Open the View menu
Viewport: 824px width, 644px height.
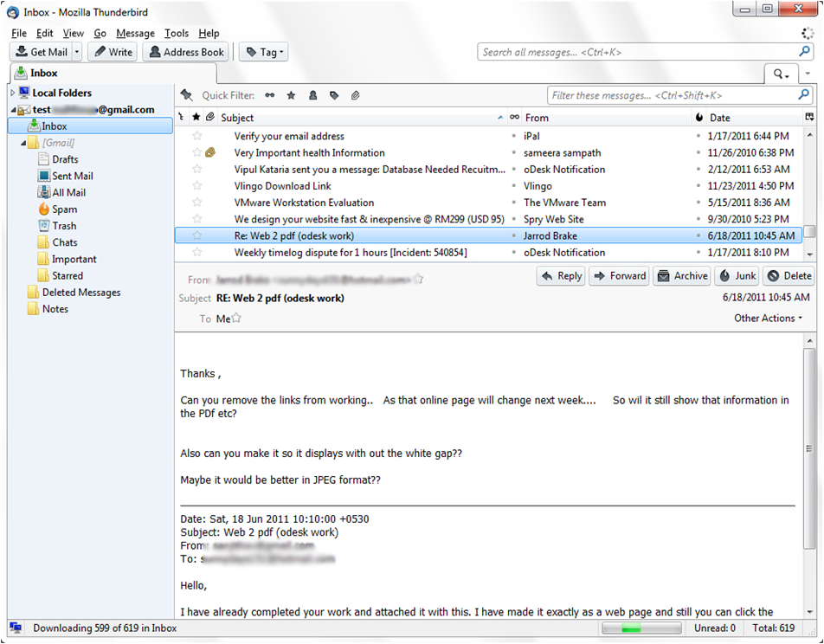[73, 33]
